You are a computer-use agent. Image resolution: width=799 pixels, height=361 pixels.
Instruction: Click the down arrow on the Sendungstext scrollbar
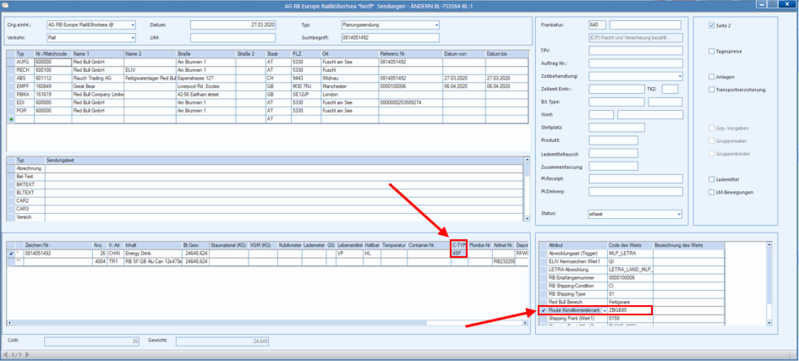point(527,218)
